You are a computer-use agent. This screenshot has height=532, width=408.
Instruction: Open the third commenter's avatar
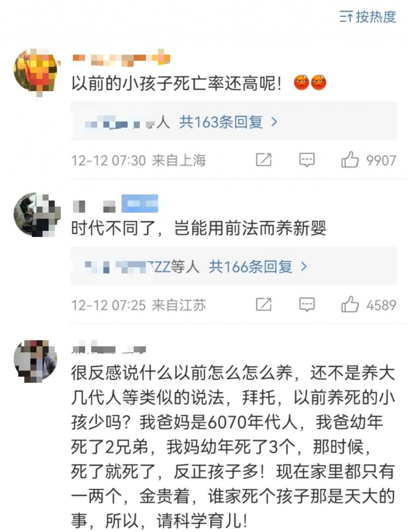point(36,362)
